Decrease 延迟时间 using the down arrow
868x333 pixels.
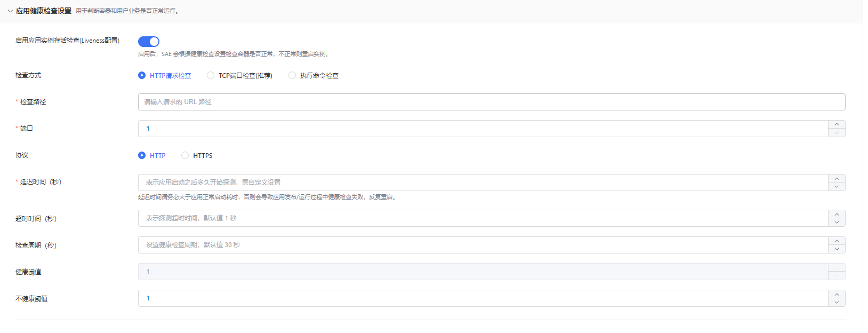click(837, 187)
